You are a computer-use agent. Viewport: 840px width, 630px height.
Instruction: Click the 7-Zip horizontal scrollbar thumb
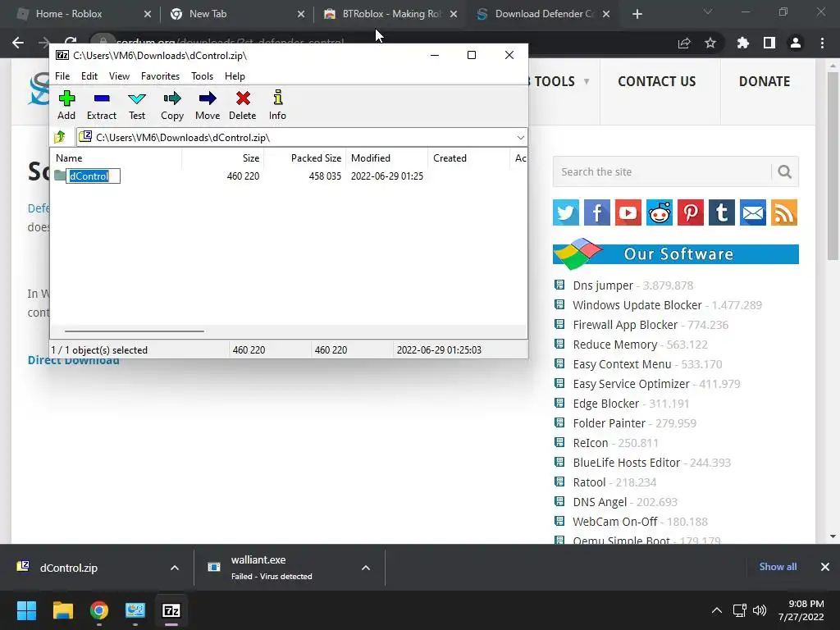pyautogui.click(x=134, y=331)
